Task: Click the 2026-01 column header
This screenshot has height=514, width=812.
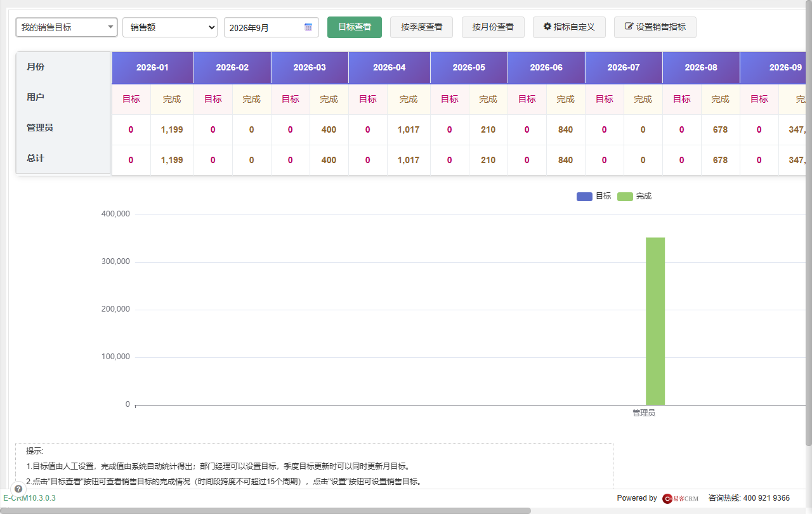Action: [153, 67]
